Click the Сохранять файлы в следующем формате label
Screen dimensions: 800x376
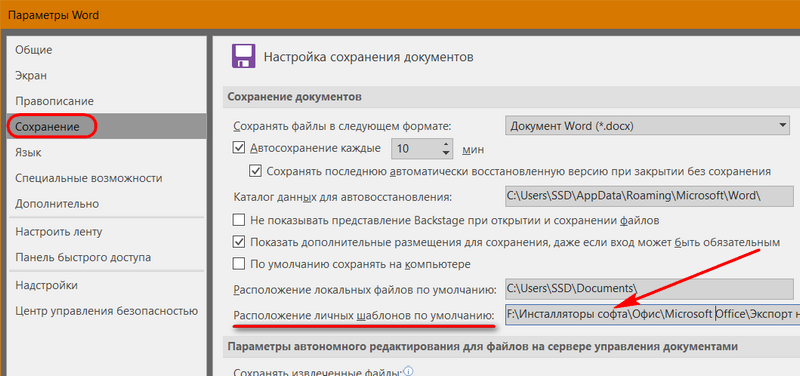pos(343,127)
